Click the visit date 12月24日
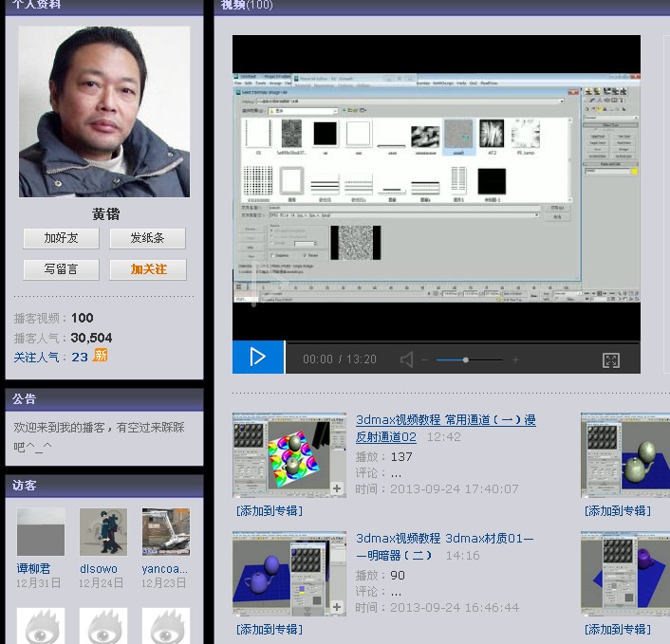This screenshot has height=644, width=670. [x=102, y=583]
